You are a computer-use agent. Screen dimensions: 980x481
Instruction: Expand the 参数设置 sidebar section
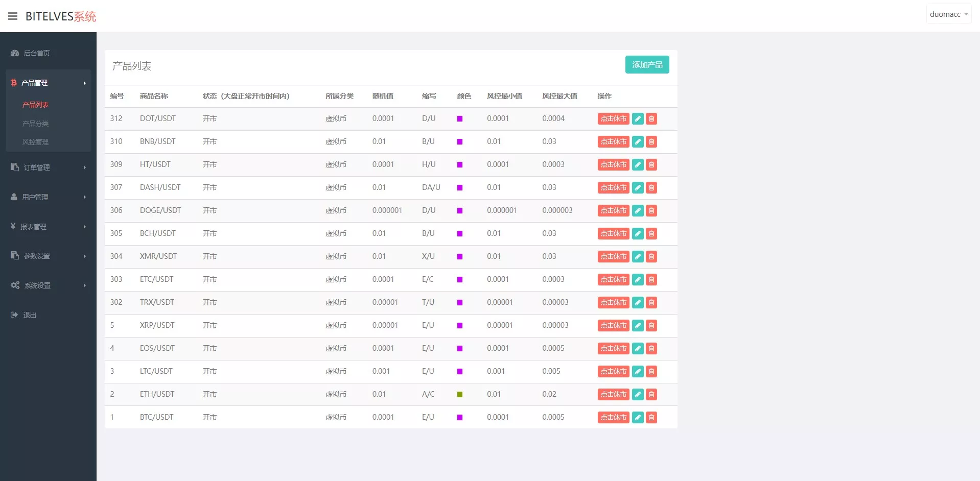point(36,256)
